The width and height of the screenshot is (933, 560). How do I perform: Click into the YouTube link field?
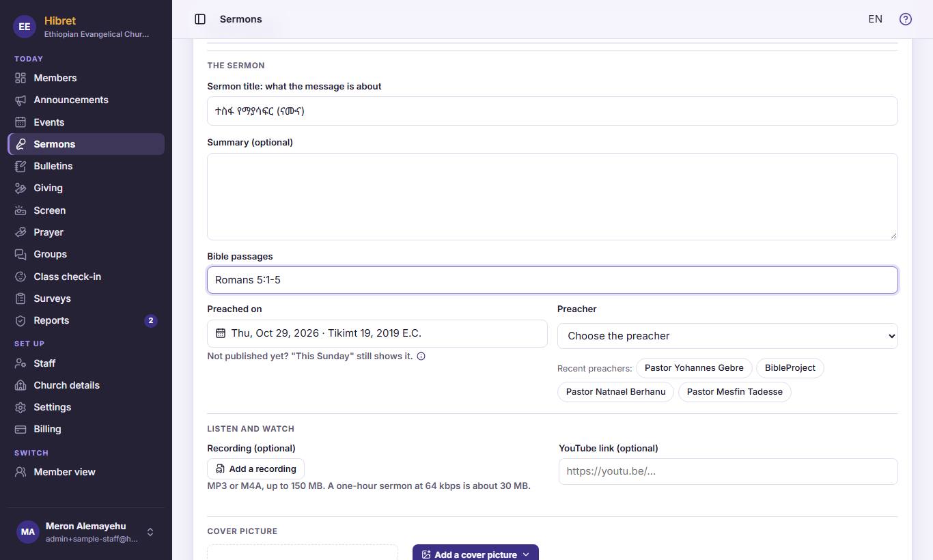728,471
